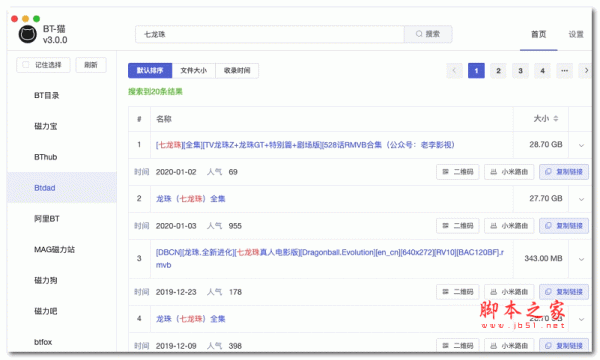Go to next page with right chevron

586,70
